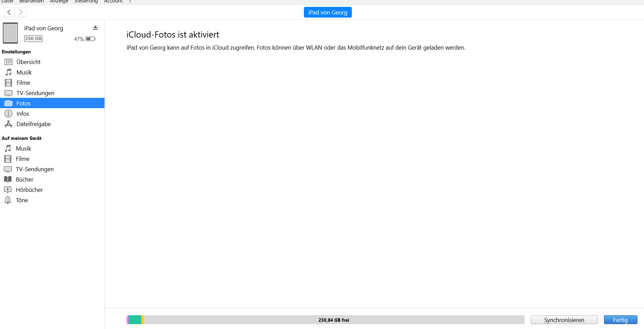644x329 pixels.
Task: Click the Auf meinem Gerät section header
Action: [21, 138]
